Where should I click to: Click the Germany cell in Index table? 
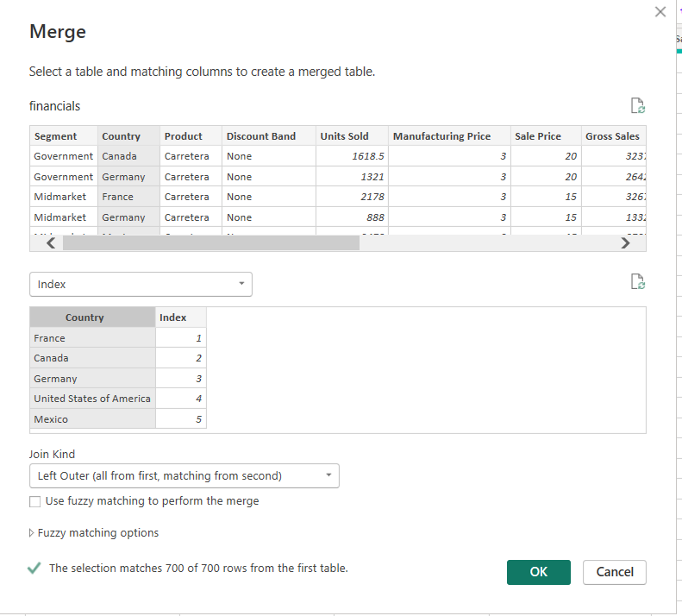(92, 379)
